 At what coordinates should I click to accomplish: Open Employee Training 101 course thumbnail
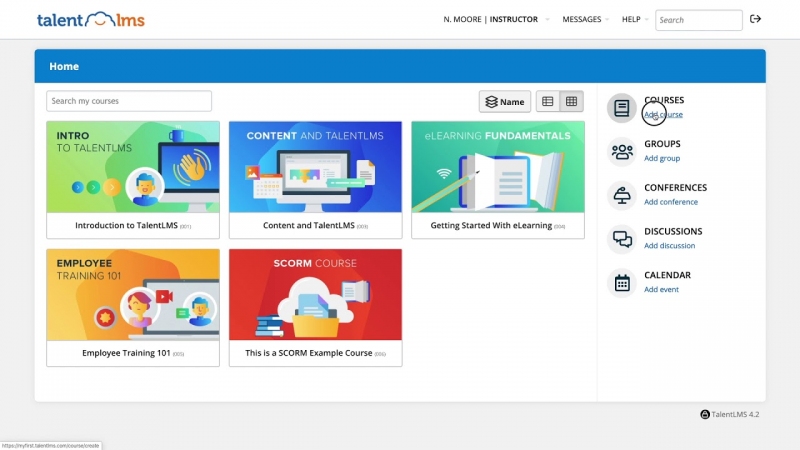(133, 294)
